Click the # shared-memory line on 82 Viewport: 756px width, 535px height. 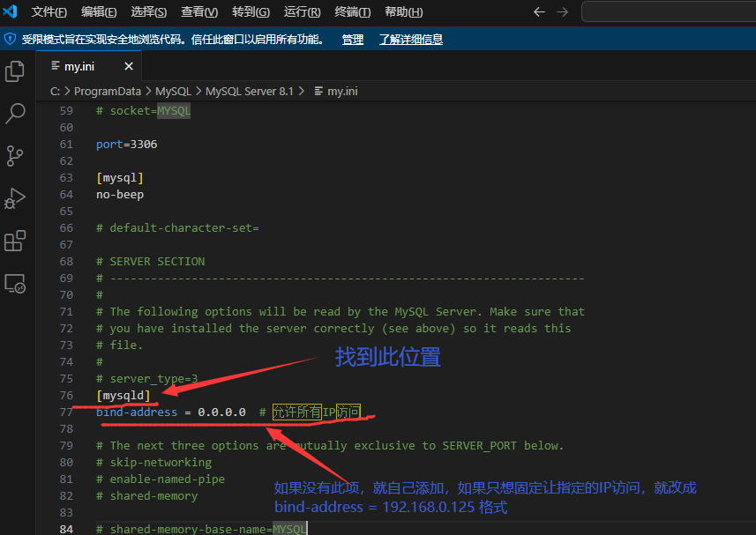point(147,496)
